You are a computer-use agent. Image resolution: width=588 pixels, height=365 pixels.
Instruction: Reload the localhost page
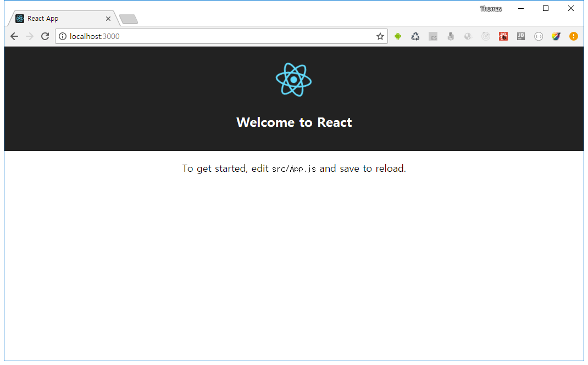tap(45, 36)
